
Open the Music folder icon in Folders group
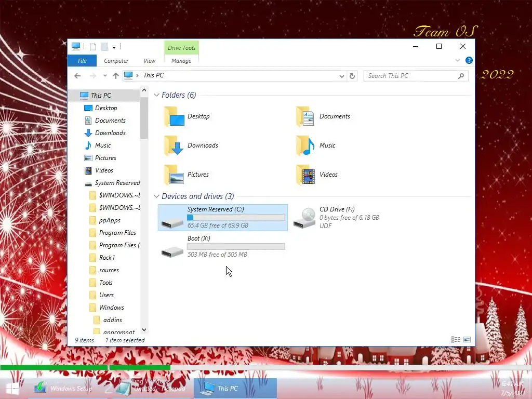pyautogui.click(x=305, y=145)
